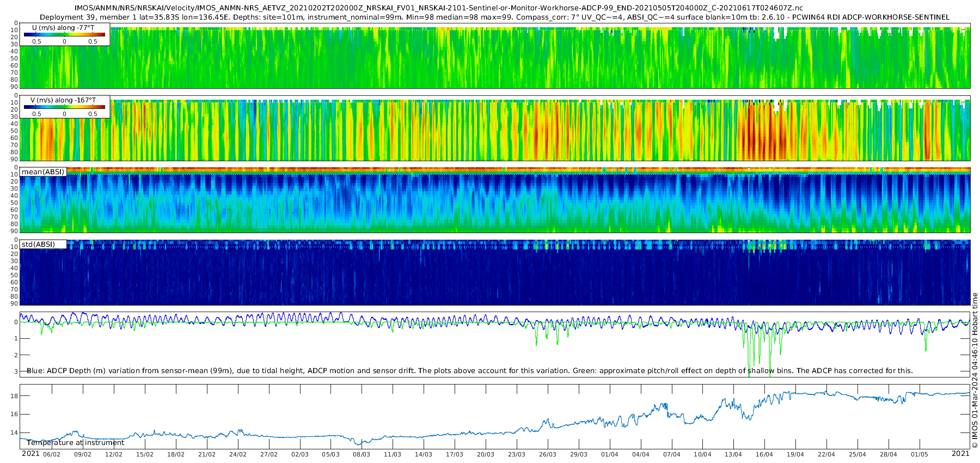Click the -3 depth variation axis tick
The width and height of the screenshot is (980, 463).
[15, 371]
